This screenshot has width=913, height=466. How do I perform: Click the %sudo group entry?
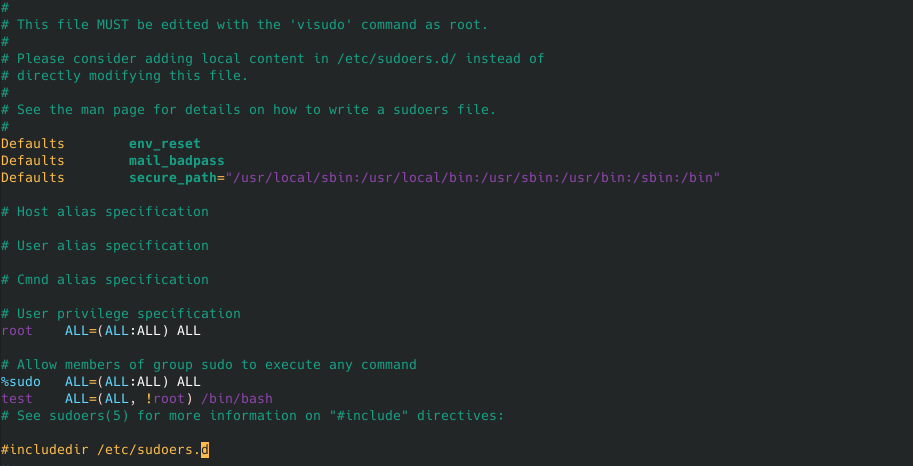click(x=20, y=381)
